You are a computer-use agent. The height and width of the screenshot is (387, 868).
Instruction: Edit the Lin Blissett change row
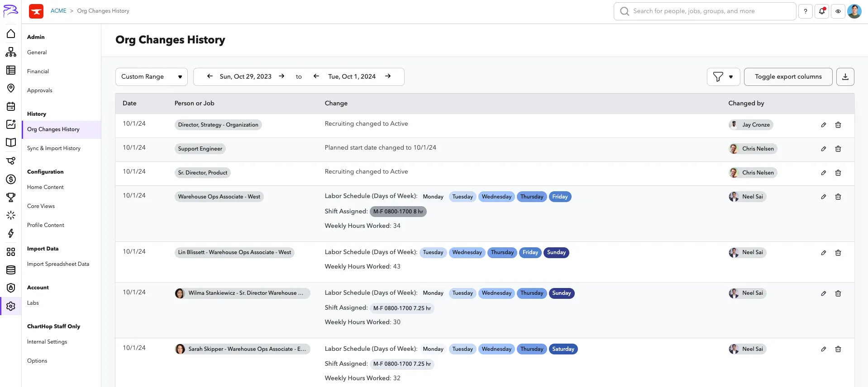click(x=824, y=253)
